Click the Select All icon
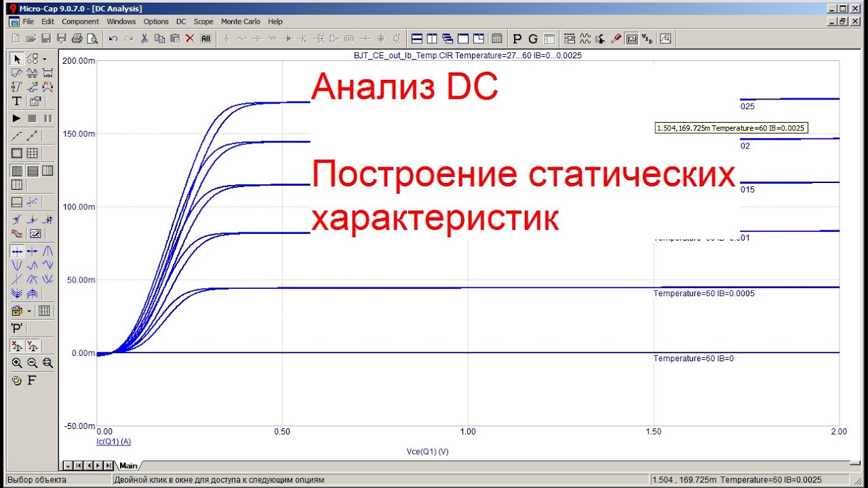 pos(206,39)
